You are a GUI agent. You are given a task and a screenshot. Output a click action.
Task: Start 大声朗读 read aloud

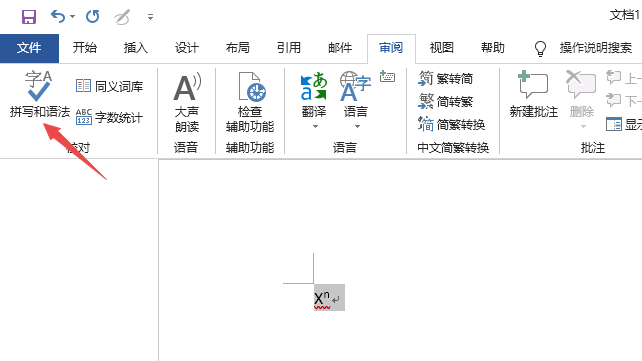pyautogui.click(x=187, y=102)
